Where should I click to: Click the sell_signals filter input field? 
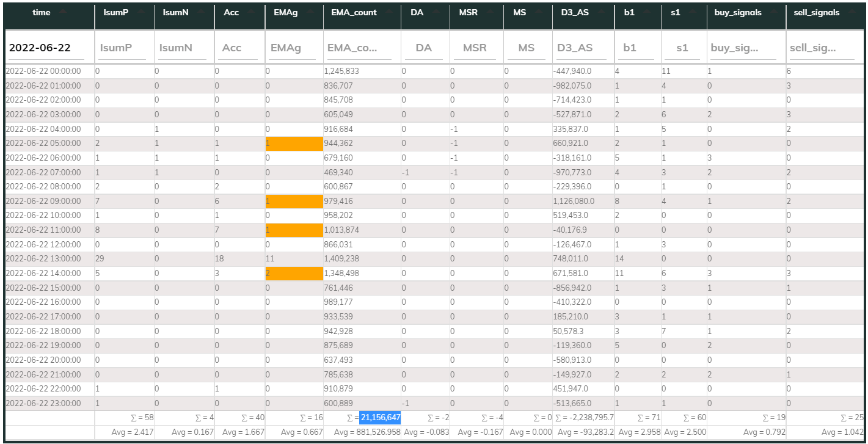tap(822, 48)
